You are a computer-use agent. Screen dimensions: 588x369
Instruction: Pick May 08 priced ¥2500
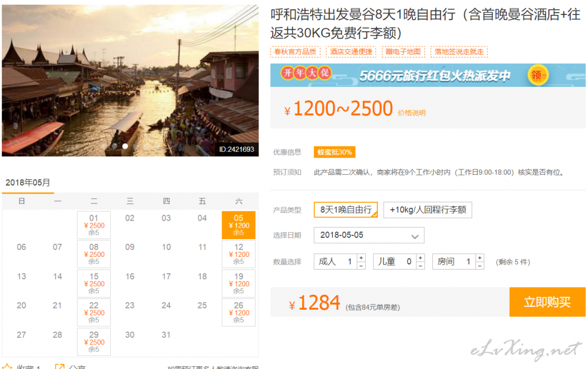click(x=94, y=254)
